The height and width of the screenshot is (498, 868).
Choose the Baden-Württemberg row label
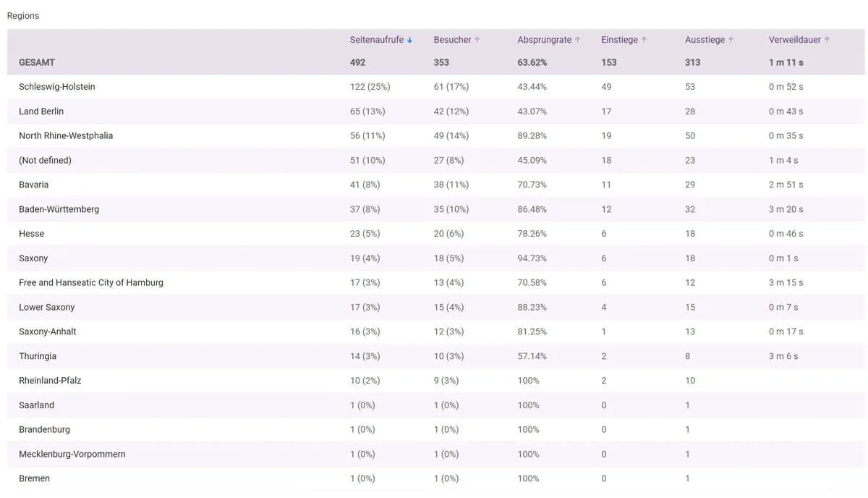click(59, 209)
